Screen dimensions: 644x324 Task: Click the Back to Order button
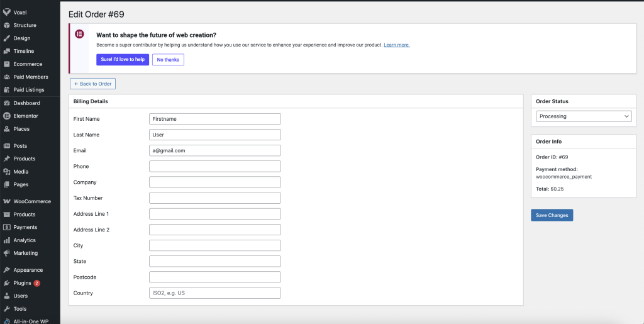coord(92,84)
